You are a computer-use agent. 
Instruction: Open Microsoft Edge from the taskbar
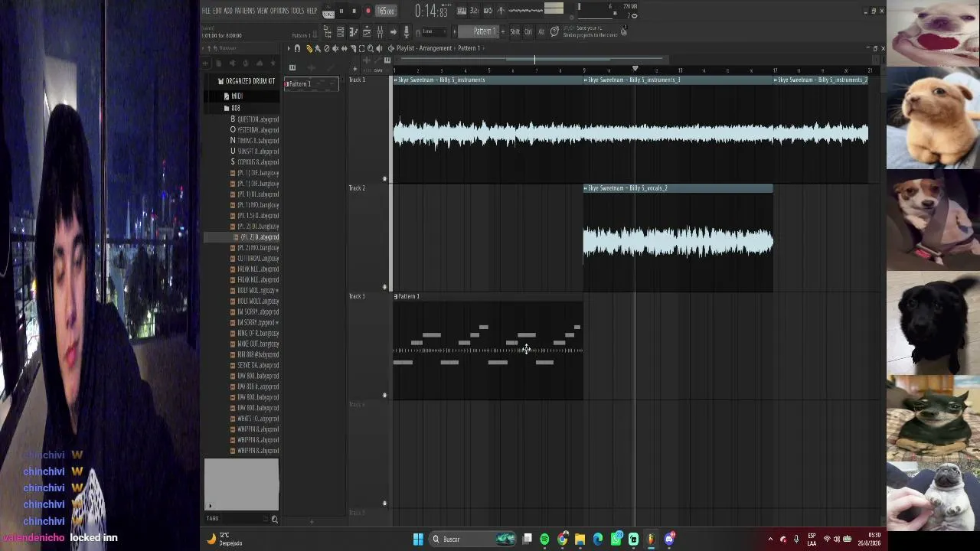[x=598, y=540]
